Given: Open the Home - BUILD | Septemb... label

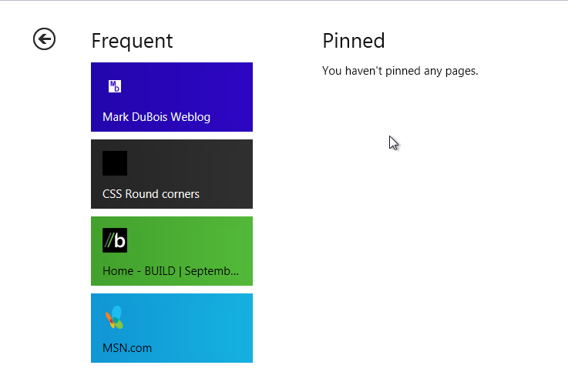Looking at the screenshot, I should click(170, 271).
